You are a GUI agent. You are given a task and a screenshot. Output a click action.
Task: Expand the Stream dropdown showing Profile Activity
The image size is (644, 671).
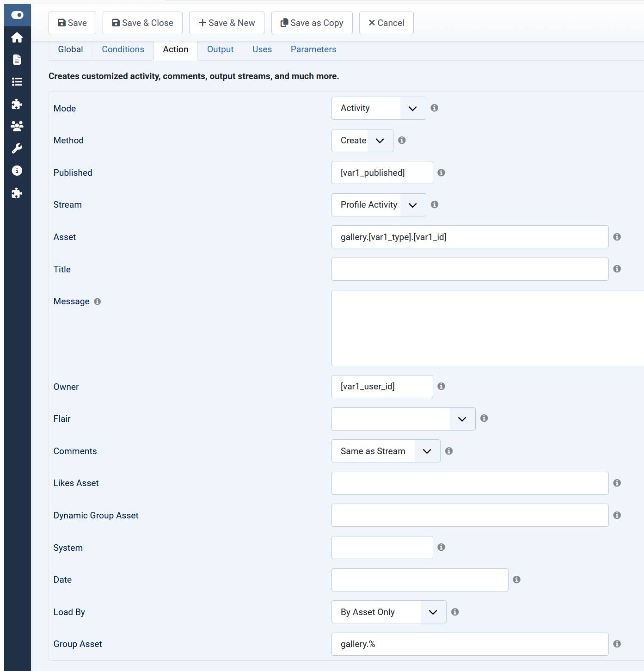pyautogui.click(x=378, y=205)
